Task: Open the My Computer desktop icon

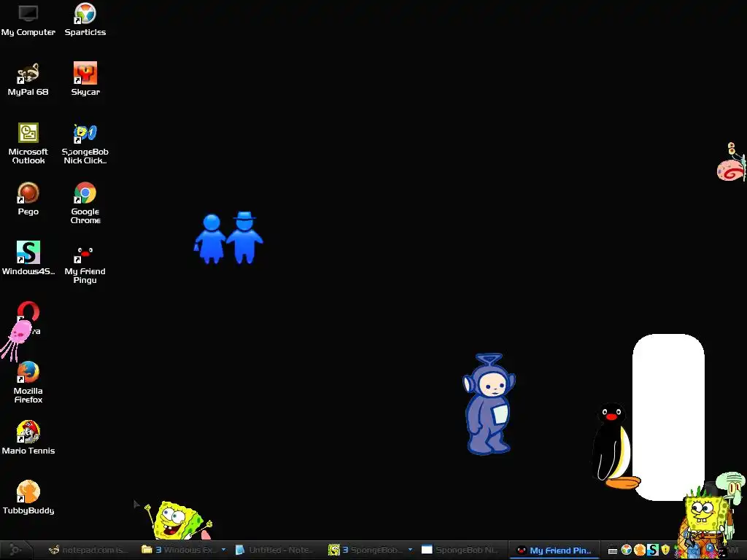Action: tap(28, 20)
